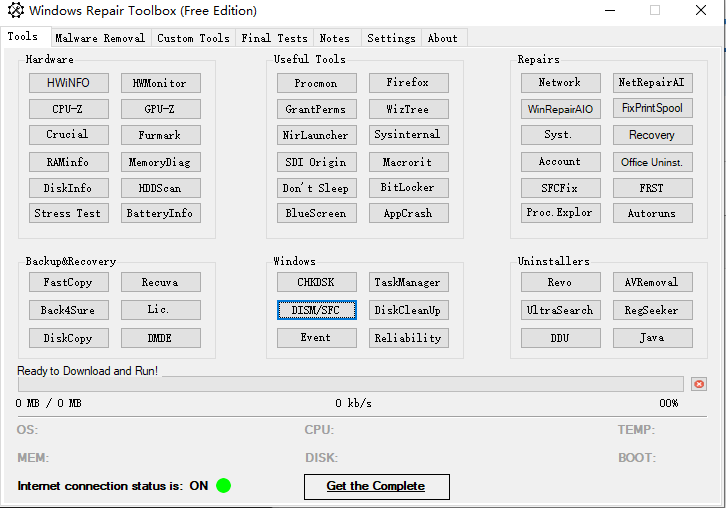
Task: Launch Procmon
Action: 317,83
